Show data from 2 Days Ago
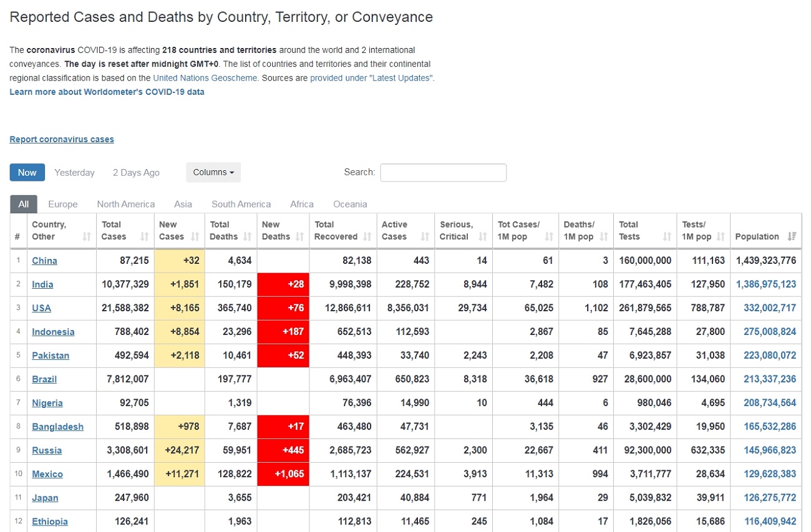This screenshot has width=811, height=532. click(x=136, y=172)
